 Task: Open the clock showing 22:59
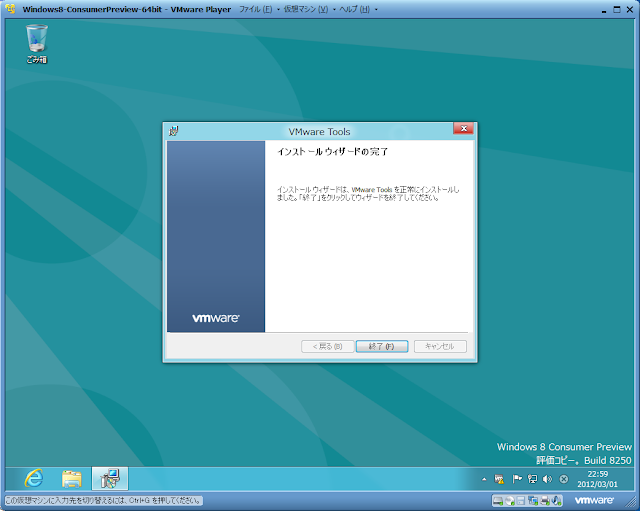[x=598, y=479]
